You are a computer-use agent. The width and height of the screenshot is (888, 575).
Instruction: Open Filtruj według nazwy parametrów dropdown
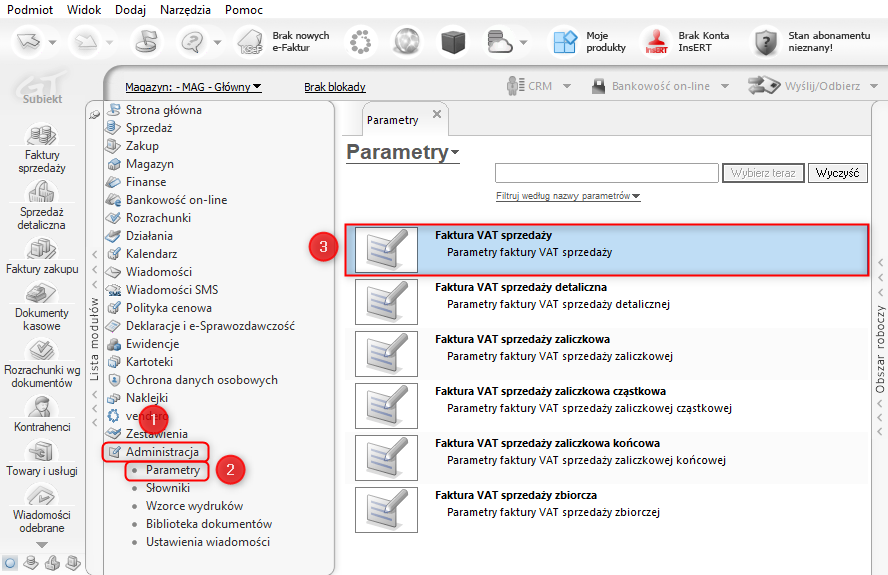[568, 196]
